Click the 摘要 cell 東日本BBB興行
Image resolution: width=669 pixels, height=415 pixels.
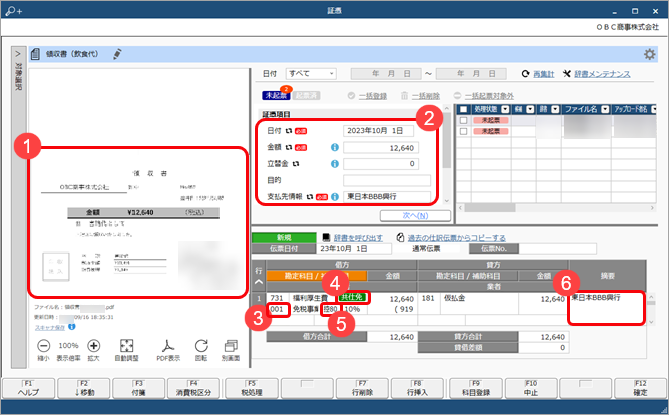pyautogui.click(x=606, y=308)
